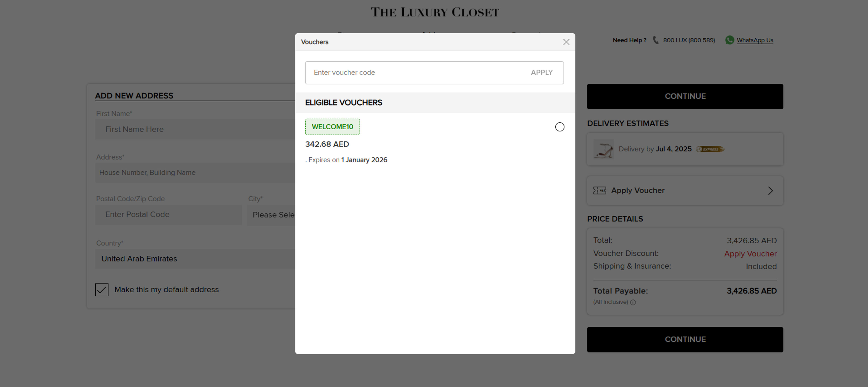The height and width of the screenshot is (387, 868).
Task: Click the phone icon next to 800 LUX
Action: click(655, 40)
